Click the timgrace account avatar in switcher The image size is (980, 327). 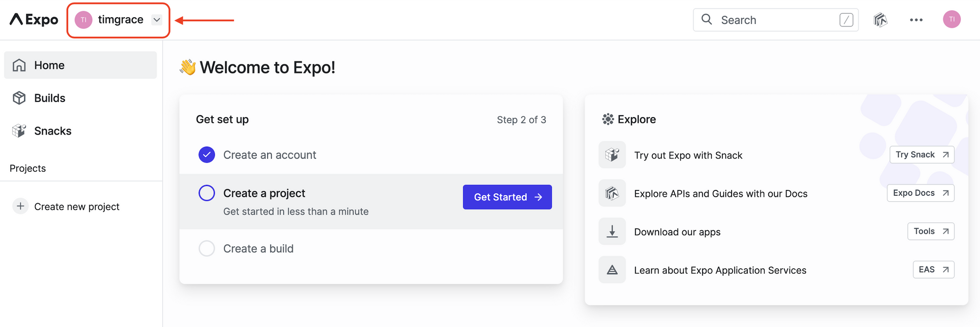[83, 20]
